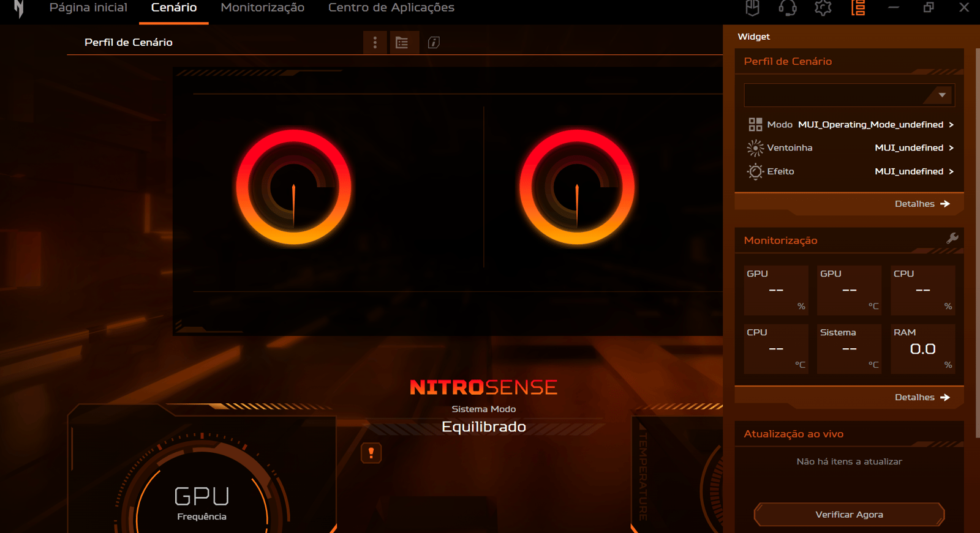Click Verificar Agora button
Image resolution: width=980 pixels, height=533 pixels.
pyautogui.click(x=849, y=515)
